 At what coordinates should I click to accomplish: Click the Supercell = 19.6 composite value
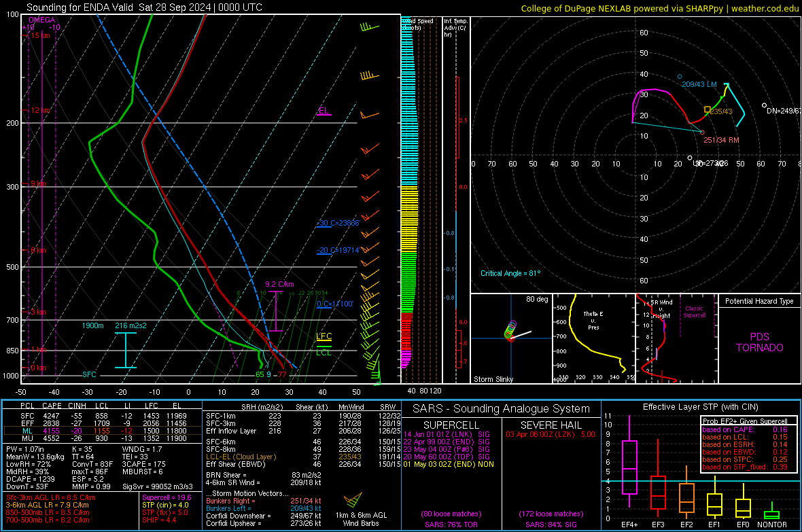[167, 497]
